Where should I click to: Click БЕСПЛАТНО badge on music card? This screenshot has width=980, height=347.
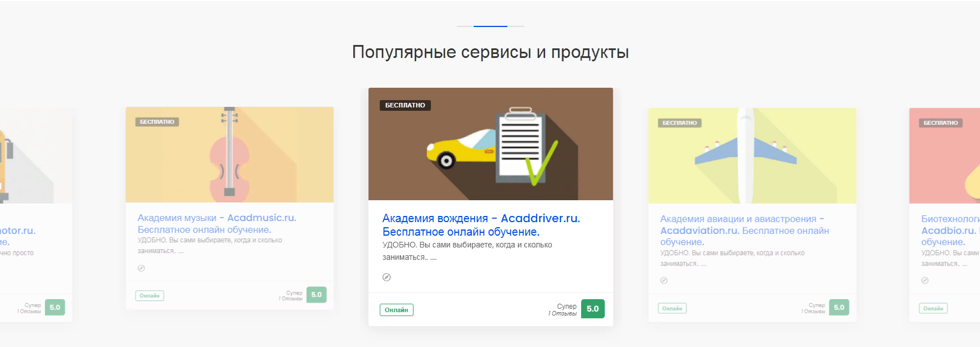pyautogui.click(x=157, y=122)
